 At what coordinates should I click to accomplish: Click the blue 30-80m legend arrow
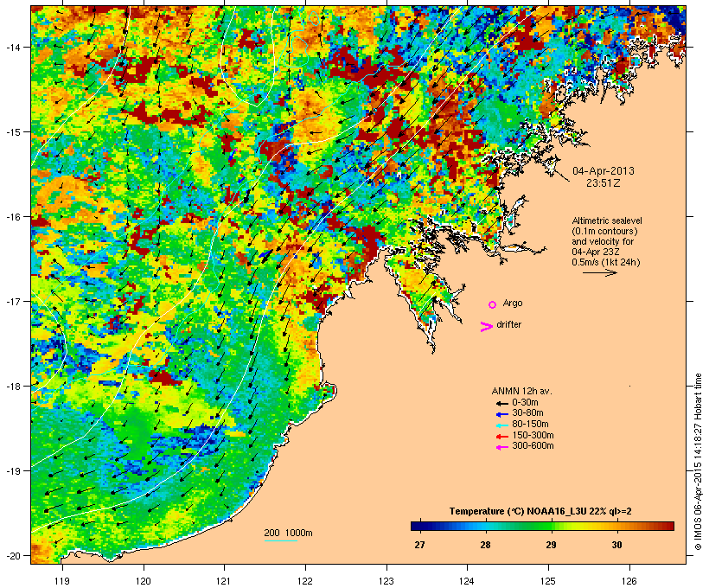tap(501, 414)
